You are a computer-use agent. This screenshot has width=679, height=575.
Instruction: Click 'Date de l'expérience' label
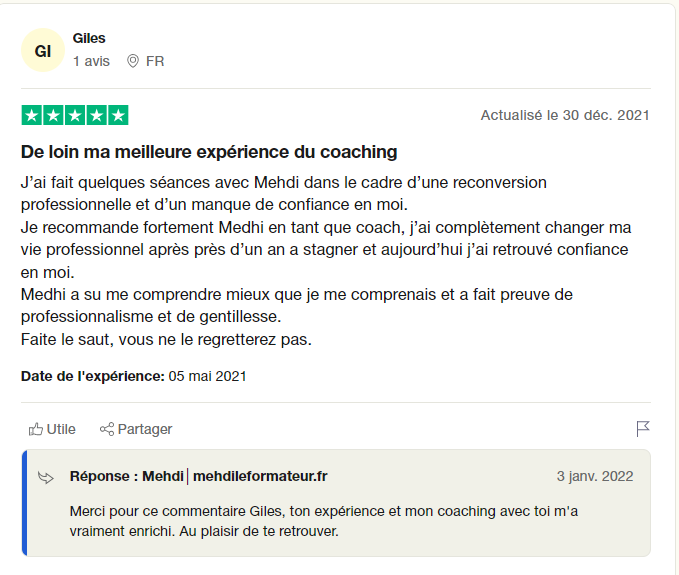92,376
